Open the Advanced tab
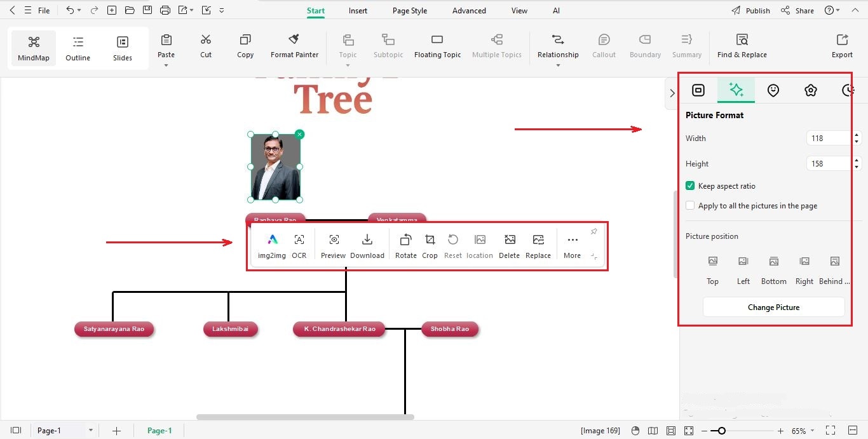The image size is (868, 439). (468, 11)
